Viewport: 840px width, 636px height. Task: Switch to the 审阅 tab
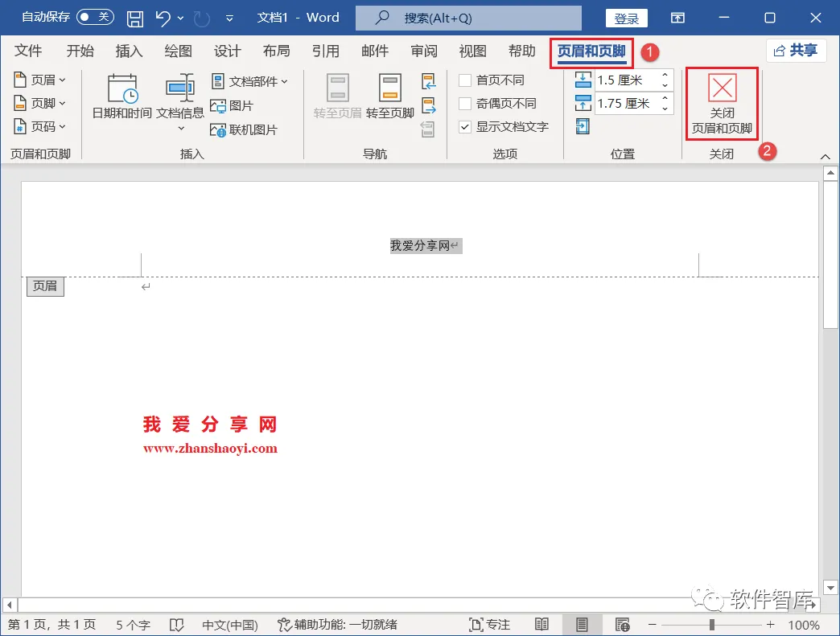(x=424, y=51)
